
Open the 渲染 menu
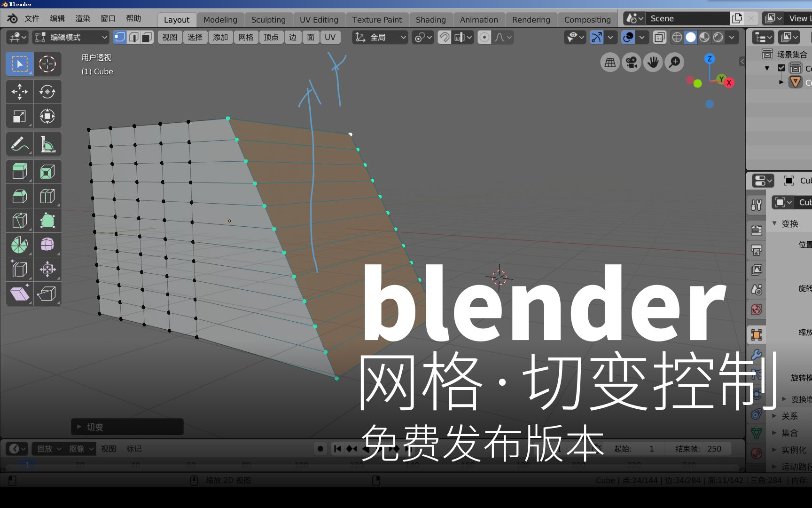[83, 18]
